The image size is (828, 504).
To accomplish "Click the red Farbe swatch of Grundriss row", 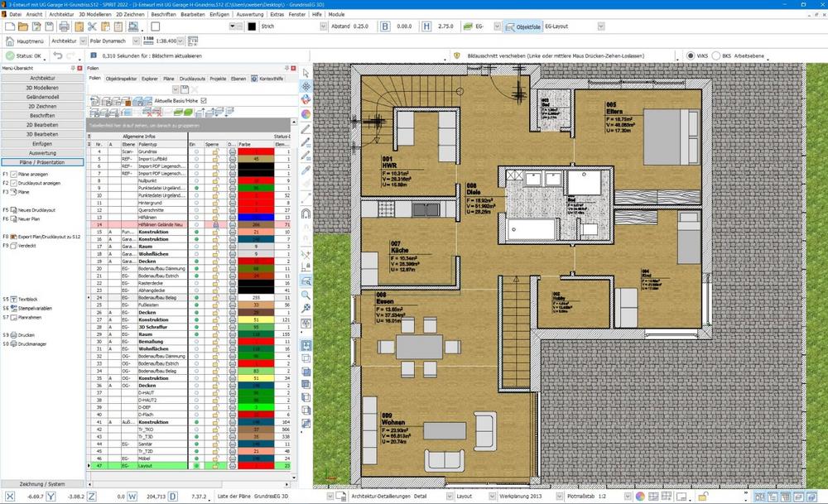I will [256, 152].
